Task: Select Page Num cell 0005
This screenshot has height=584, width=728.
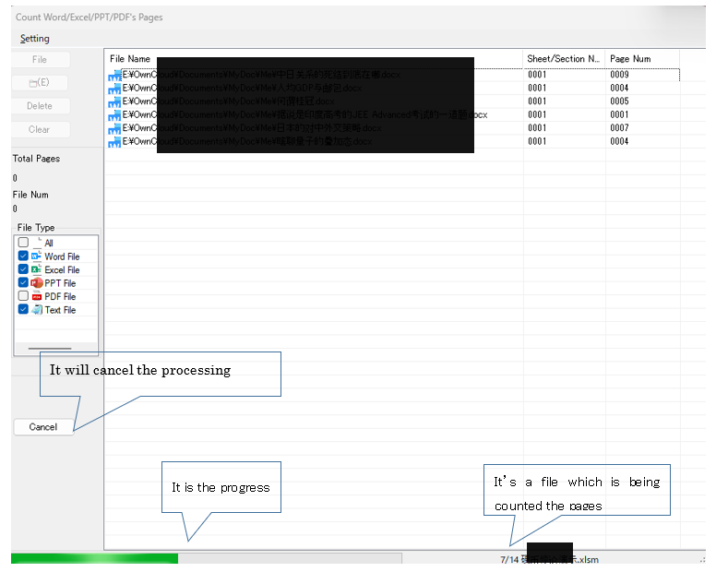Action: point(619,101)
